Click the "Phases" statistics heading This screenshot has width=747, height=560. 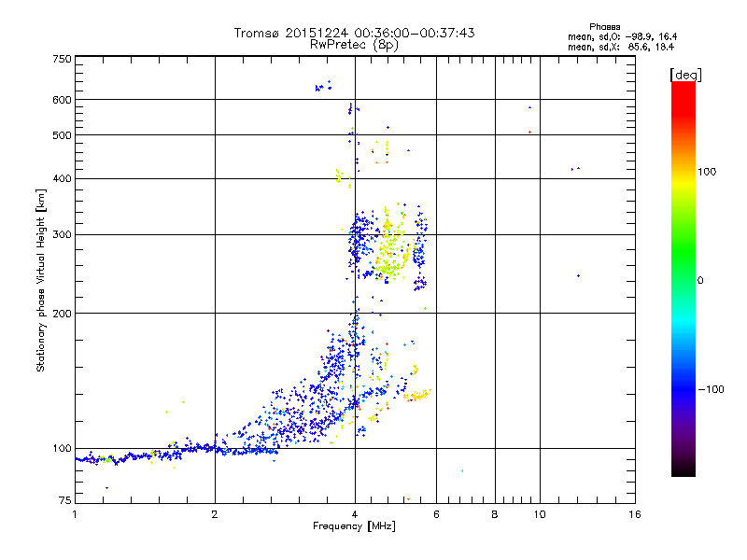(x=604, y=27)
